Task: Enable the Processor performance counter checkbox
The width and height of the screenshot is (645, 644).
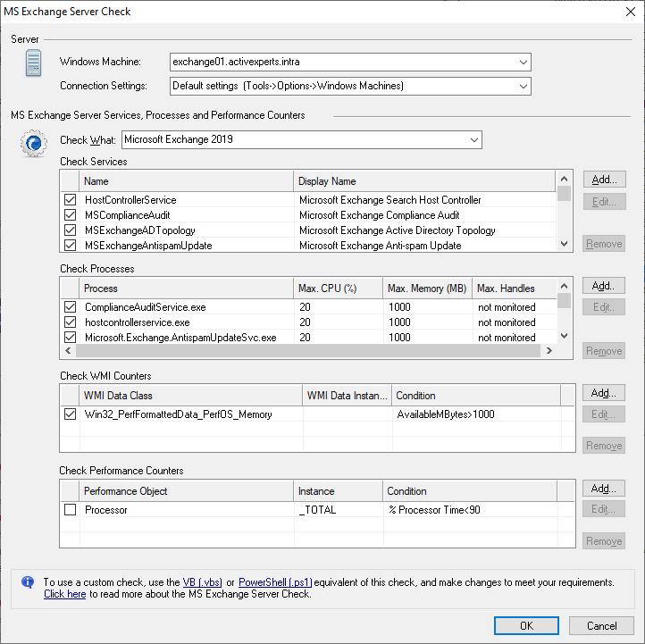Action: coord(71,510)
